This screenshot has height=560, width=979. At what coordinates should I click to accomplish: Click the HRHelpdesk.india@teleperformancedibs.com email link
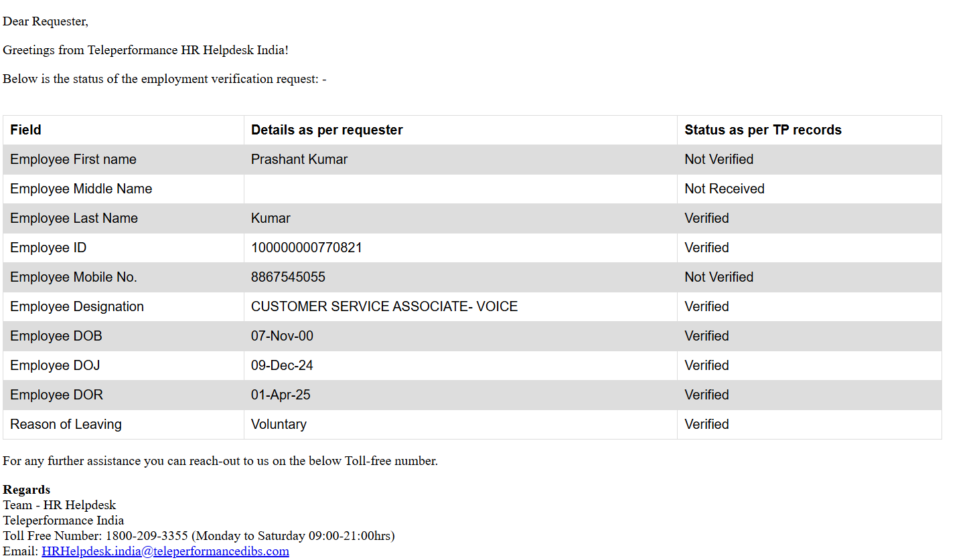[165, 551]
